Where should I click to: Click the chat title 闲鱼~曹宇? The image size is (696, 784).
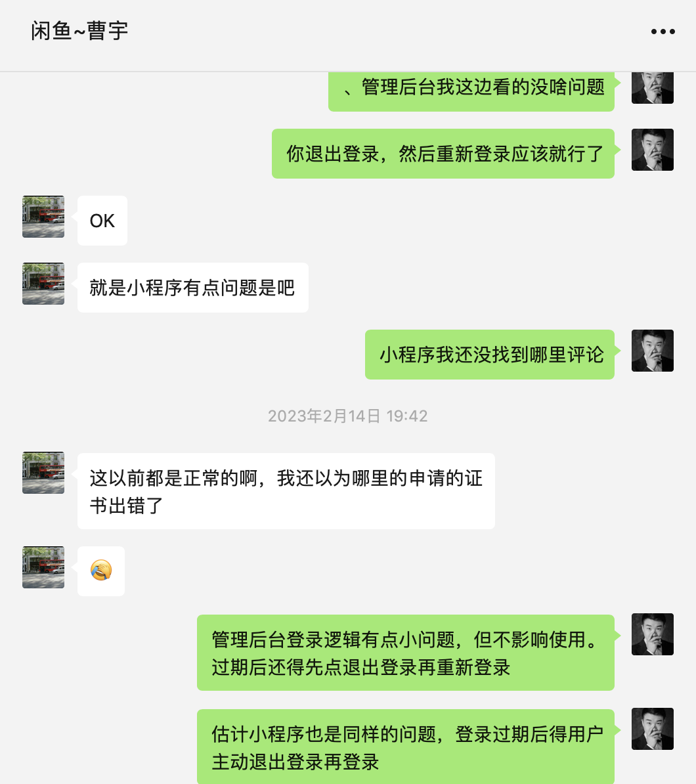coord(79,31)
